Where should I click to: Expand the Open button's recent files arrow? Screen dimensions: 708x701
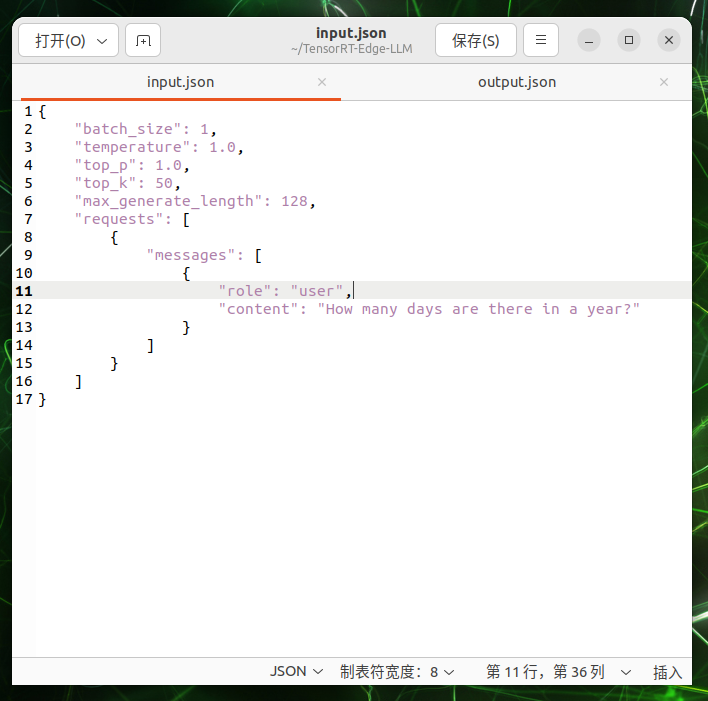(x=102, y=41)
